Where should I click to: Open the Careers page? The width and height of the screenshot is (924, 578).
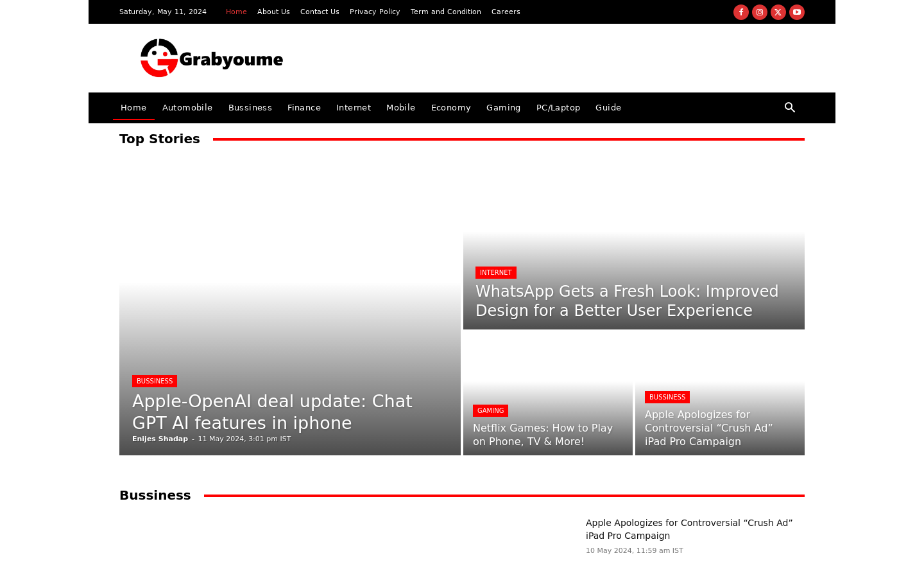(506, 12)
